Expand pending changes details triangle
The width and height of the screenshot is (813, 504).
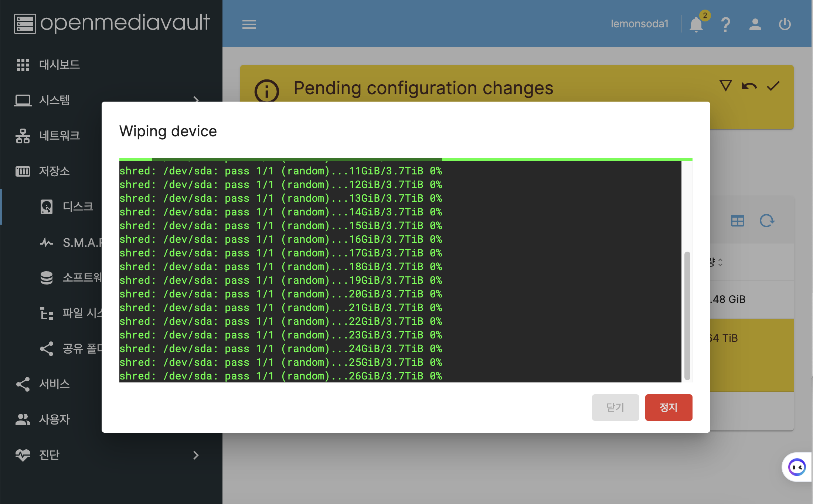click(x=725, y=85)
